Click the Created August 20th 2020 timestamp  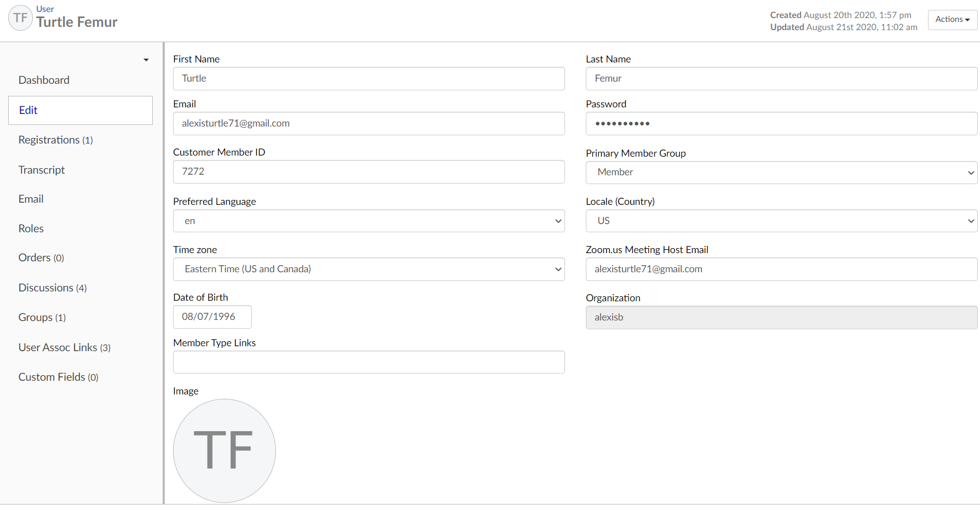pyautogui.click(x=840, y=15)
